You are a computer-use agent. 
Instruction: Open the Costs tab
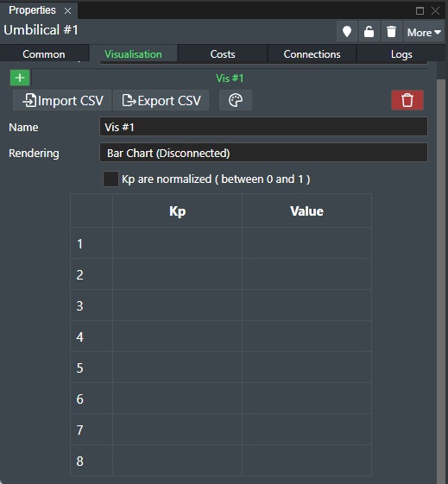(223, 54)
